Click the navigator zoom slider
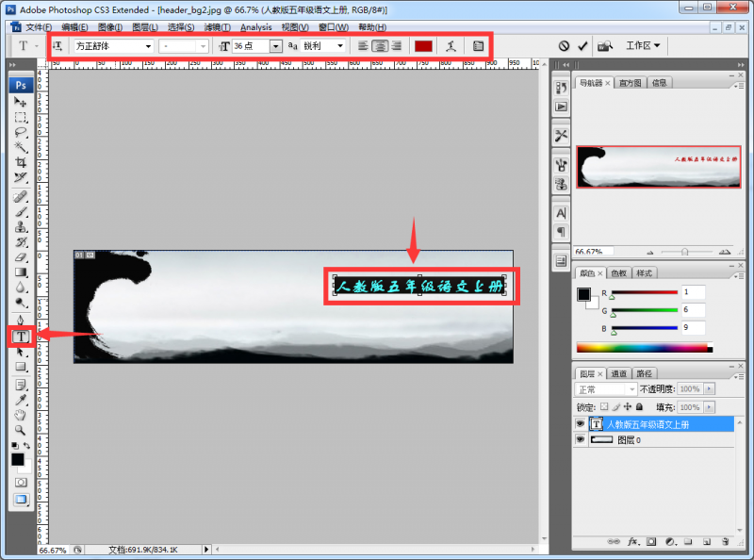The width and height of the screenshot is (754, 560). pyautogui.click(x=685, y=252)
